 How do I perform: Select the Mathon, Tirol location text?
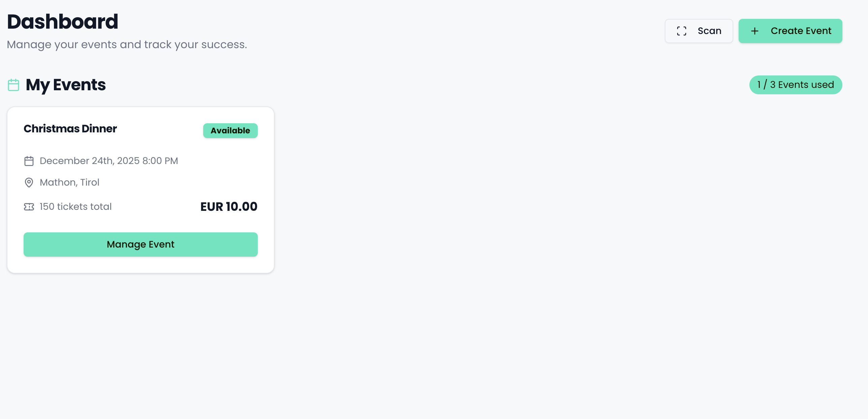point(69,182)
